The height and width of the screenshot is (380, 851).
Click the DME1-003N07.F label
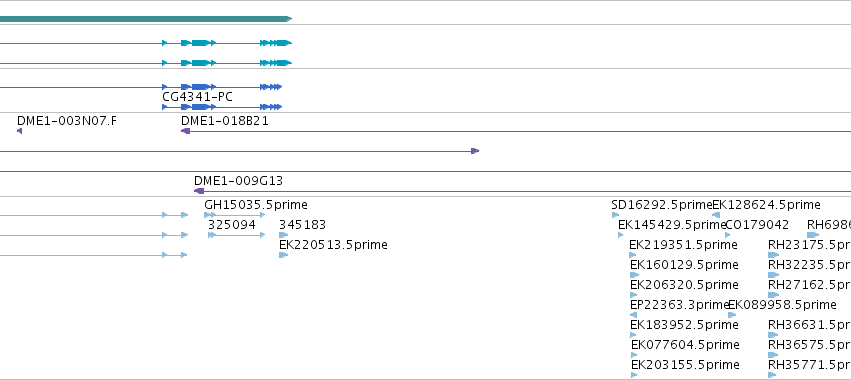[x=67, y=121]
